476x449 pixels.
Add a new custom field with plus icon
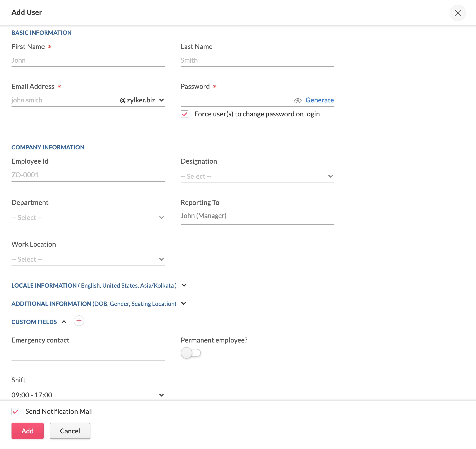[79, 321]
